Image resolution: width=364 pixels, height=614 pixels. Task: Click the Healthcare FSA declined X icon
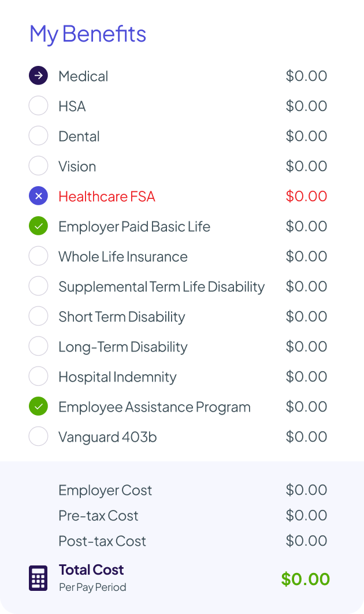pos(38,197)
